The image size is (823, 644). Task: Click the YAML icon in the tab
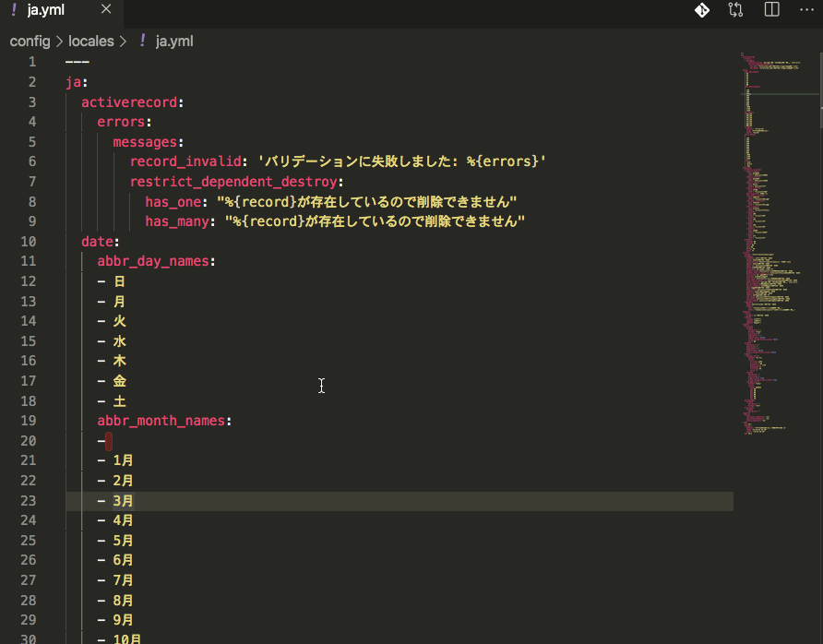[14, 9]
